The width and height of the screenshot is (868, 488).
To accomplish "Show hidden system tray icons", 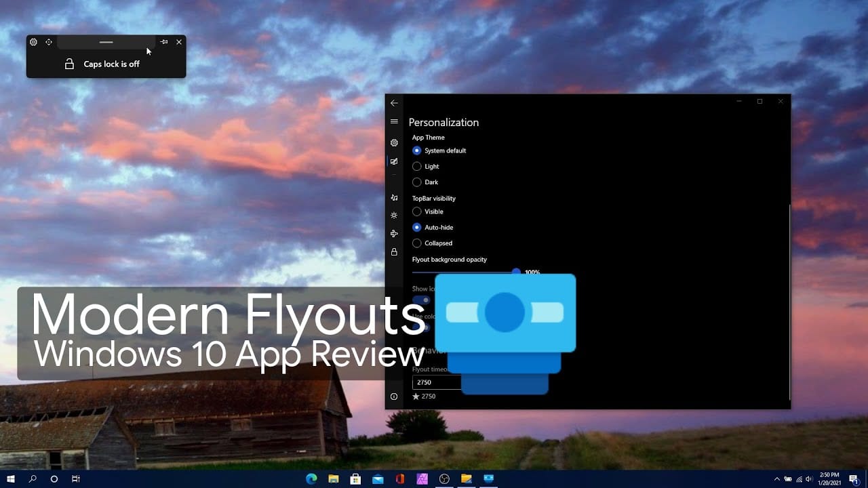I will point(777,479).
